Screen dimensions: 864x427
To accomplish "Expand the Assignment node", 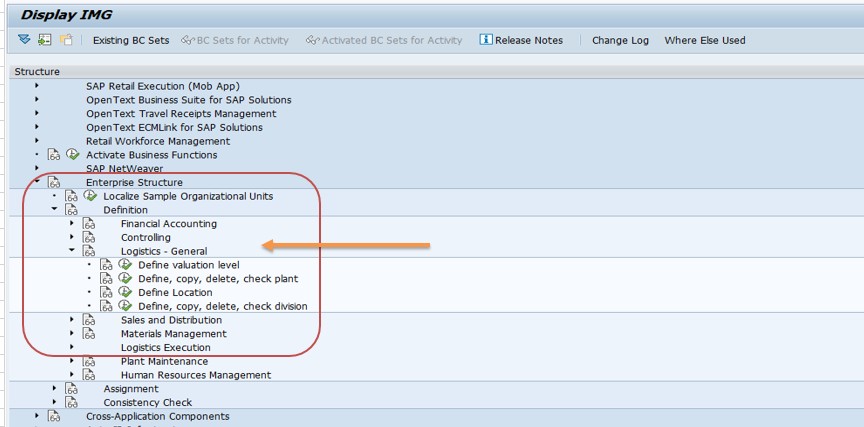I will coord(54,388).
